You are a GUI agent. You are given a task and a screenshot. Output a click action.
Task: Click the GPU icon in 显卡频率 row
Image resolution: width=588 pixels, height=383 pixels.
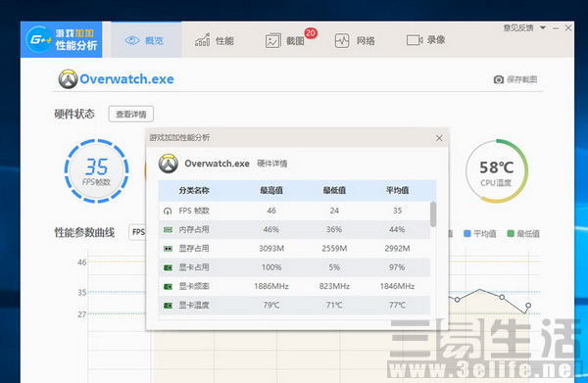point(168,287)
